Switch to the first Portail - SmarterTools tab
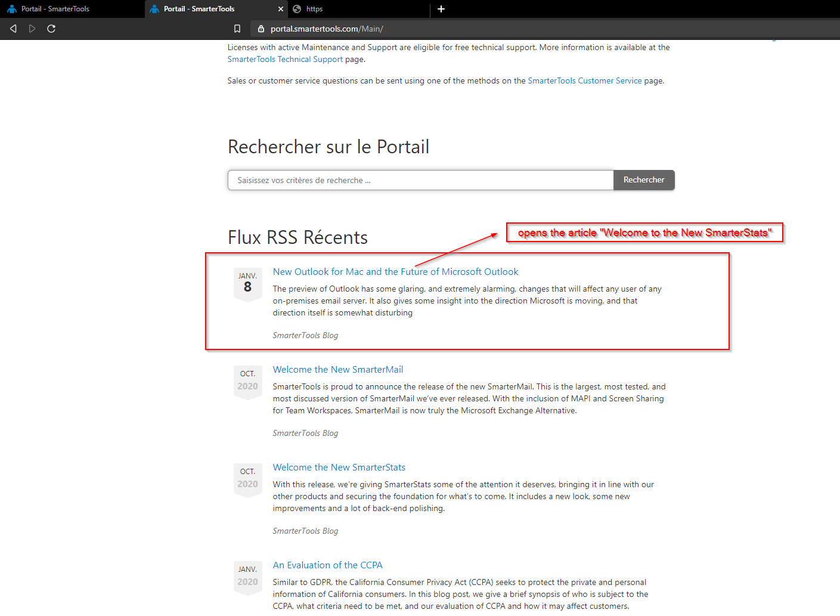The height and width of the screenshot is (616, 840). pyautogui.click(x=55, y=9)
